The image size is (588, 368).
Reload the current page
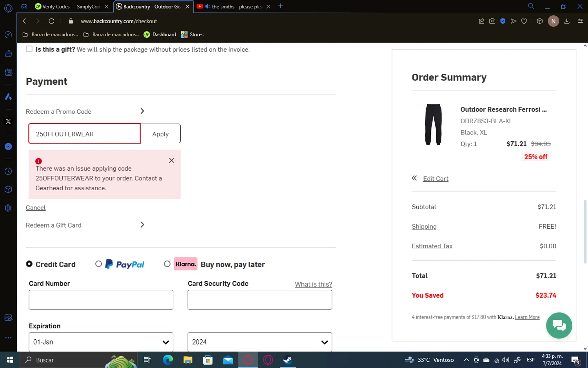tap(51, 21)
